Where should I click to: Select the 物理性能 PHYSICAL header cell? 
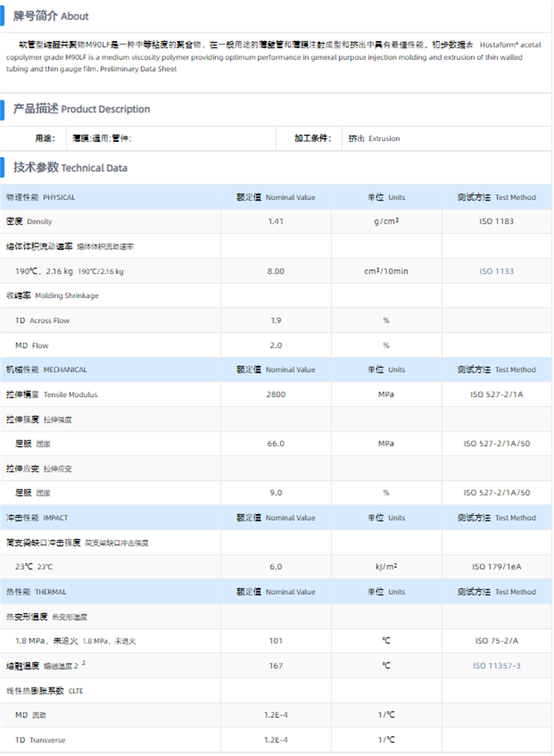[41, 197]
